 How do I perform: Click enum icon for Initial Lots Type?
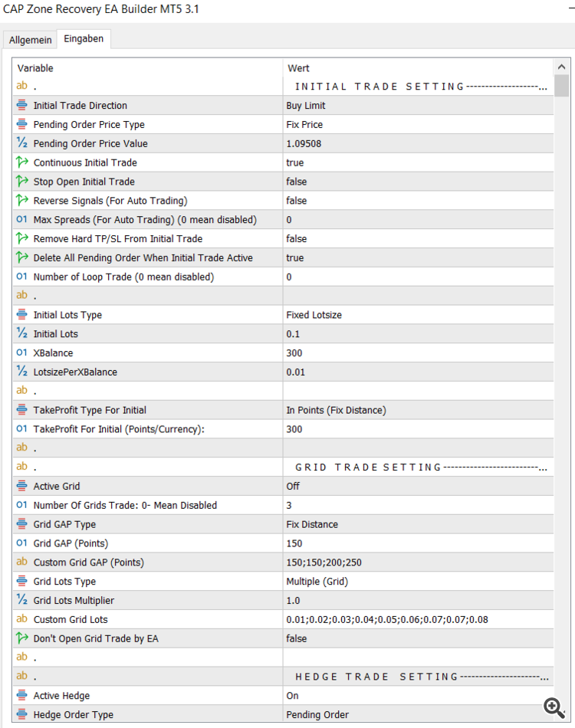coord(21,314)
